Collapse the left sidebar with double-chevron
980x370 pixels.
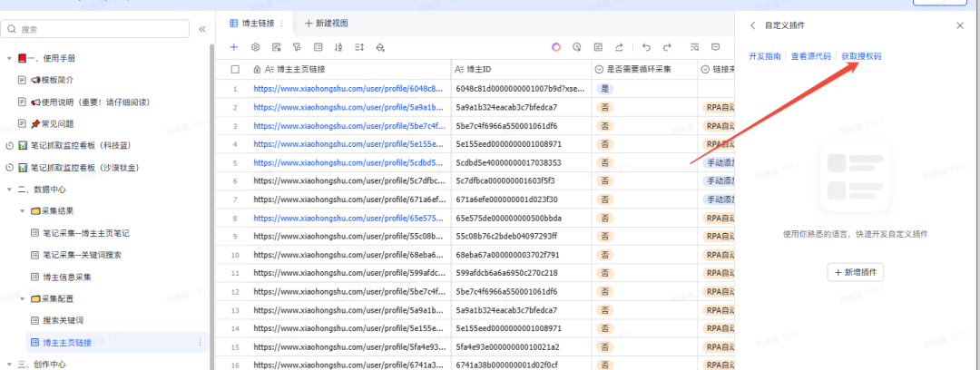coord(201,29)
